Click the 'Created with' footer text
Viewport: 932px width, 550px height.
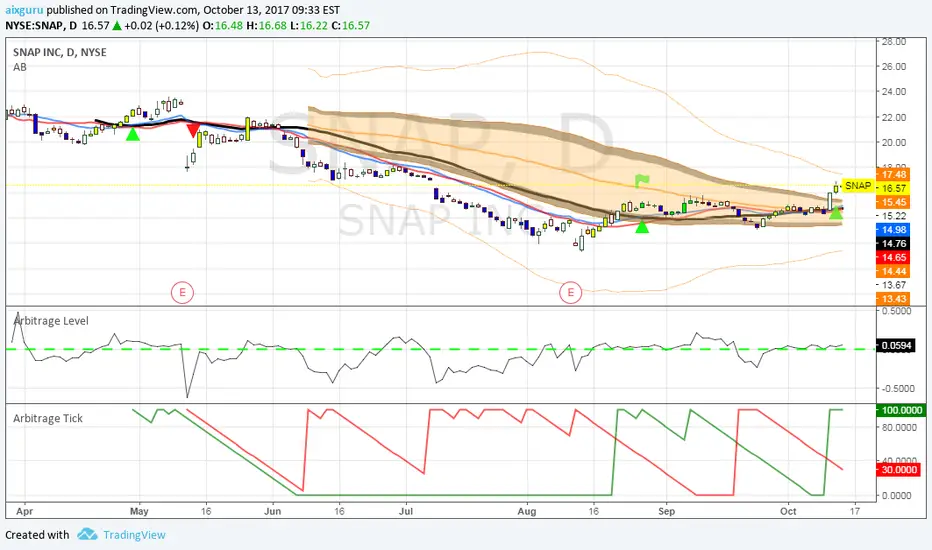[x=37, y=535]
